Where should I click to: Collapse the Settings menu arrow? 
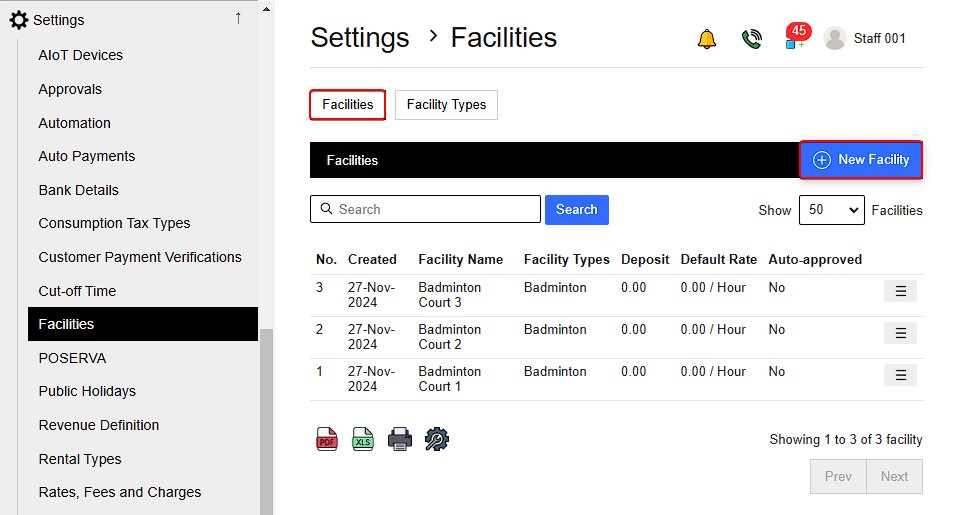click(x=238, y=19)
